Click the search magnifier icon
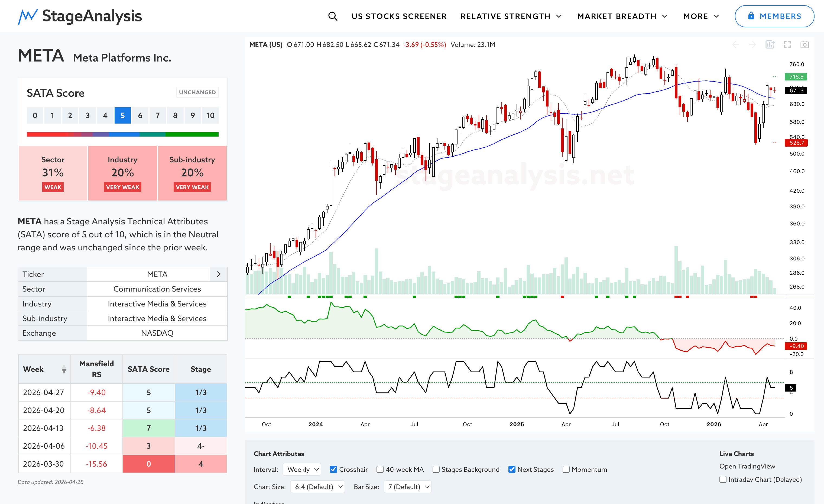Image resolution: width=824 pixels, height=504 pixels. click(332, 16)
